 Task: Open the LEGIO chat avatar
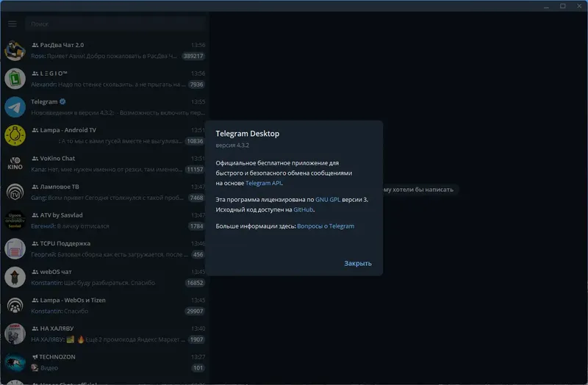(15, 79)
